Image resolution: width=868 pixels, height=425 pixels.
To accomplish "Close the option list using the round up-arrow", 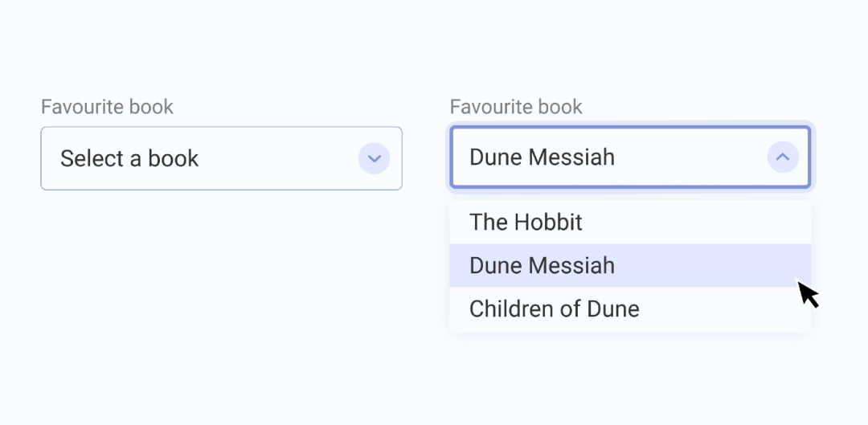I will 782,157.
